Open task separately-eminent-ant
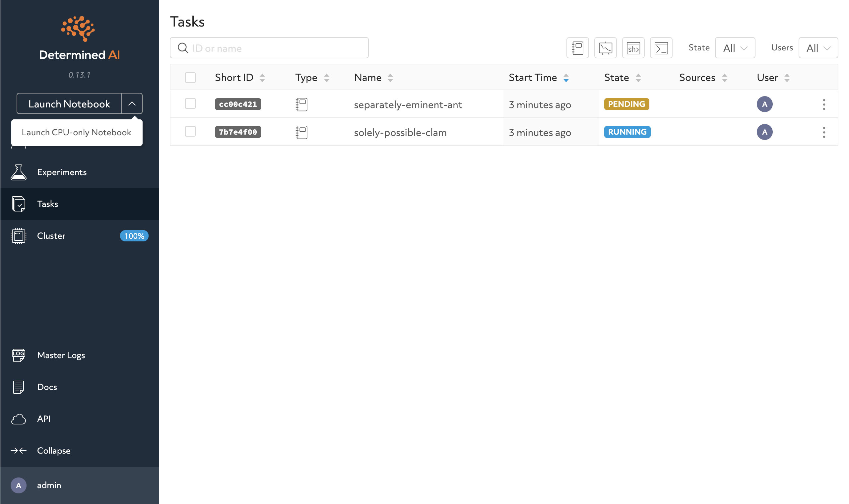The height and width of the screenshot is (504, 849). point(408,104)
